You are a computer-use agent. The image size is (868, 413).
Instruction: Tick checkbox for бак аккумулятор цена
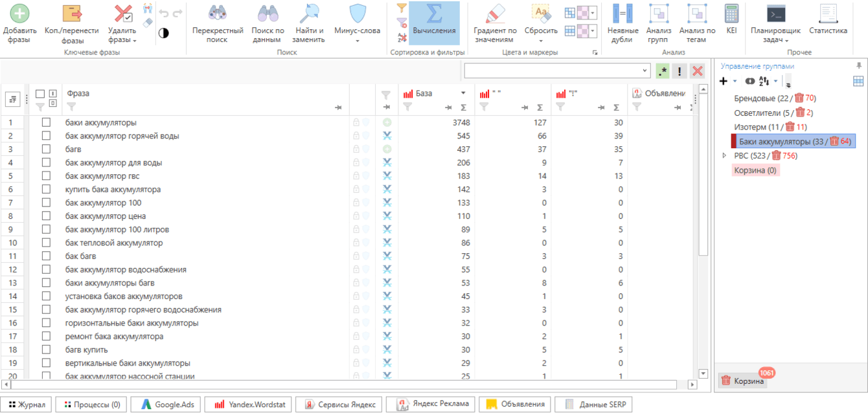click(46, 216)
